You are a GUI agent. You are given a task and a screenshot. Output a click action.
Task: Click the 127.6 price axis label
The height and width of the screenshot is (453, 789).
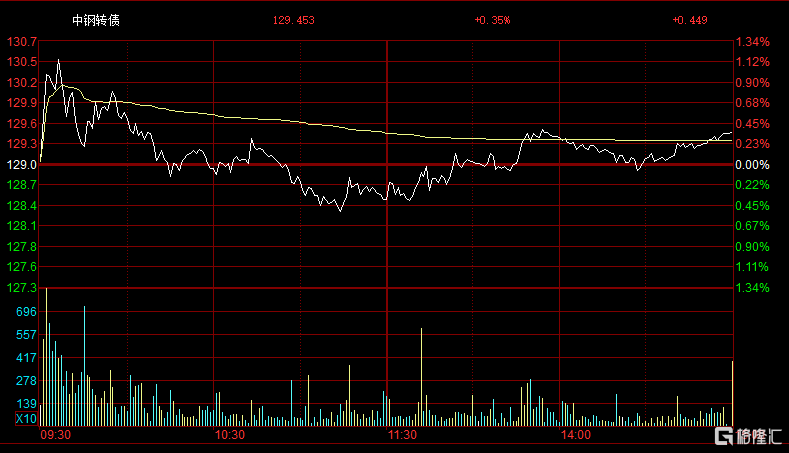[x=22, y=267]
